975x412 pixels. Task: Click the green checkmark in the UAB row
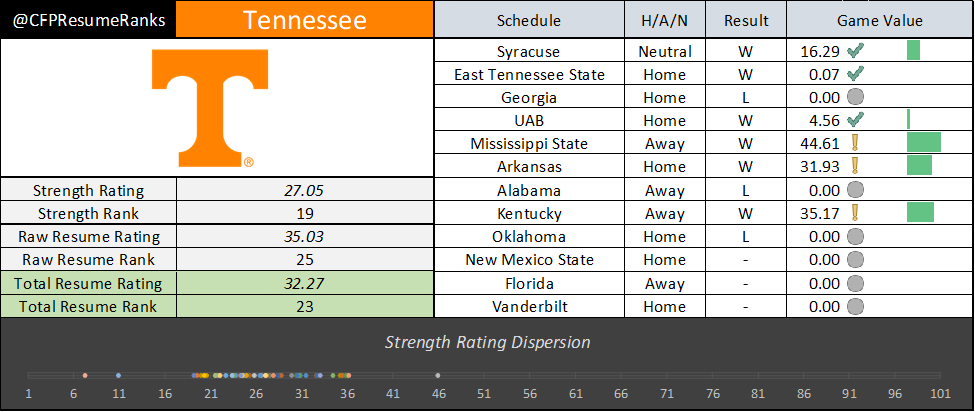point(855,120)
